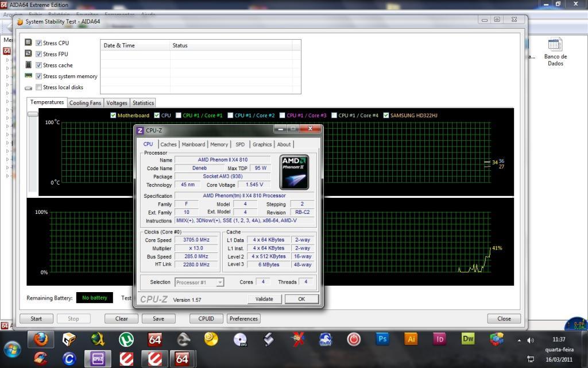Screen dimensions: 588x368
Task: Switch to the Cooling Fans tab
Action: coord(85,103)
